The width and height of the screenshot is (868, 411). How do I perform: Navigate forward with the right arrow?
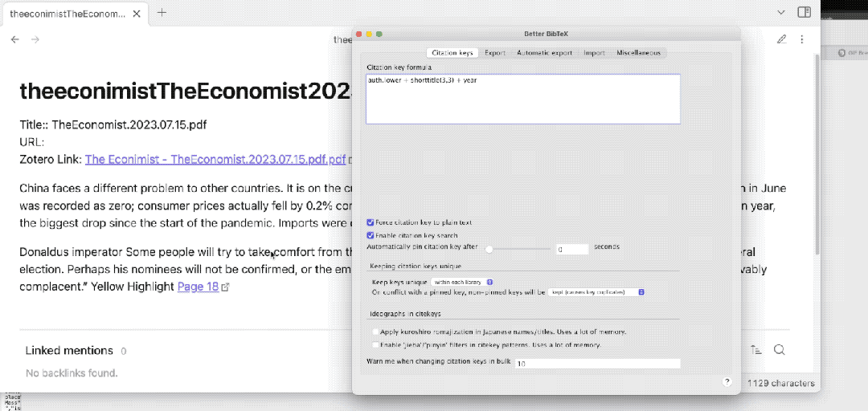(35, 39)
